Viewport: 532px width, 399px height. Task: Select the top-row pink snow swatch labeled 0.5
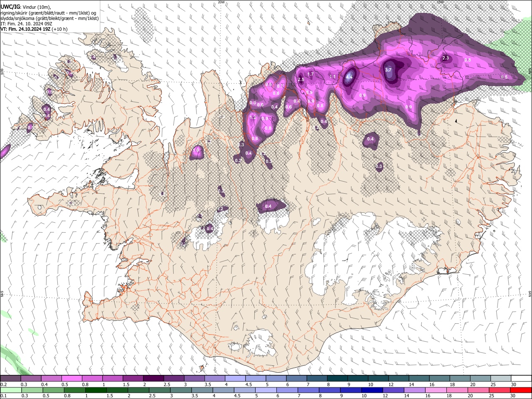click(x=71, y=379)
